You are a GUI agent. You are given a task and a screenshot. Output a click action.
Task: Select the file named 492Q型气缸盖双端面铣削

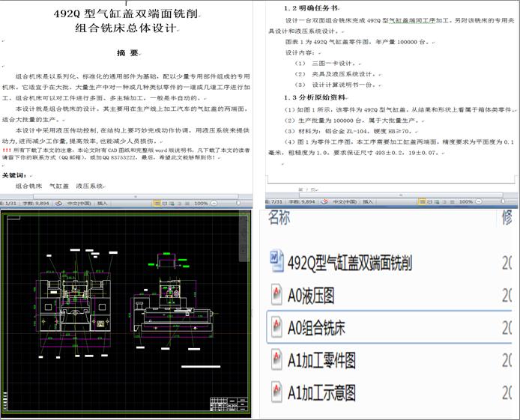coord(350,263)
